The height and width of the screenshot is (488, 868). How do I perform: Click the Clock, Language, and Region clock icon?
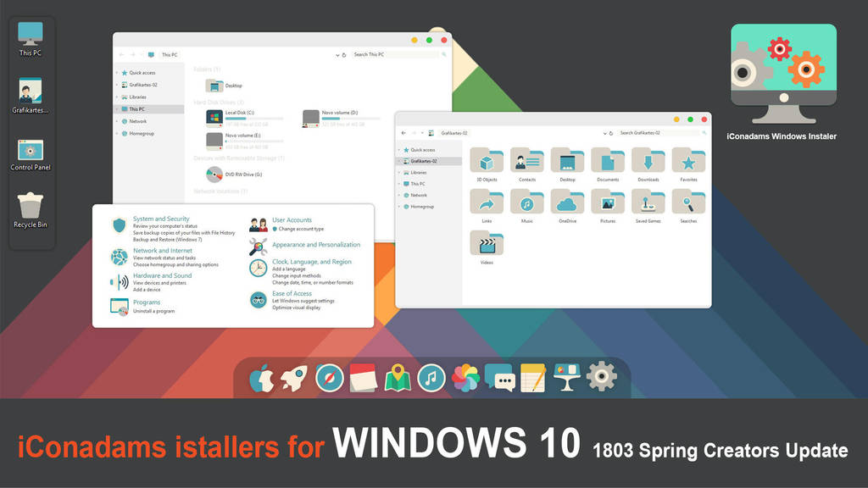point(258,269)
